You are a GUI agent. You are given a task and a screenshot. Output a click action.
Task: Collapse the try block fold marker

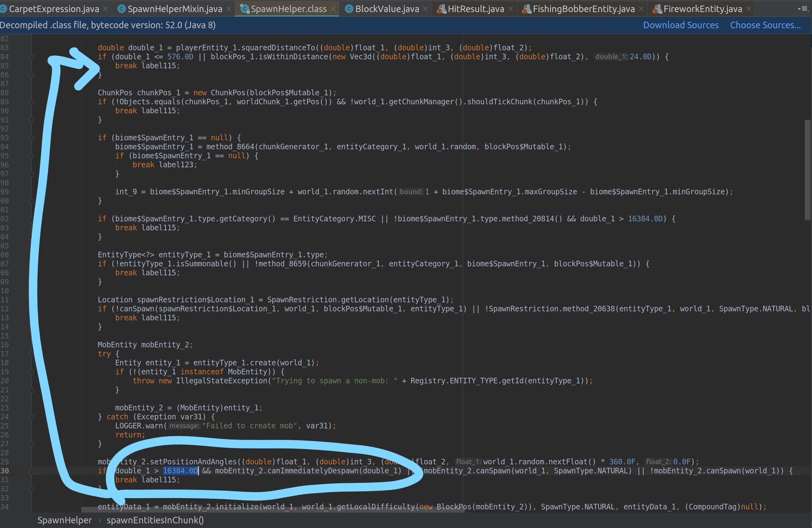(31, 354)
